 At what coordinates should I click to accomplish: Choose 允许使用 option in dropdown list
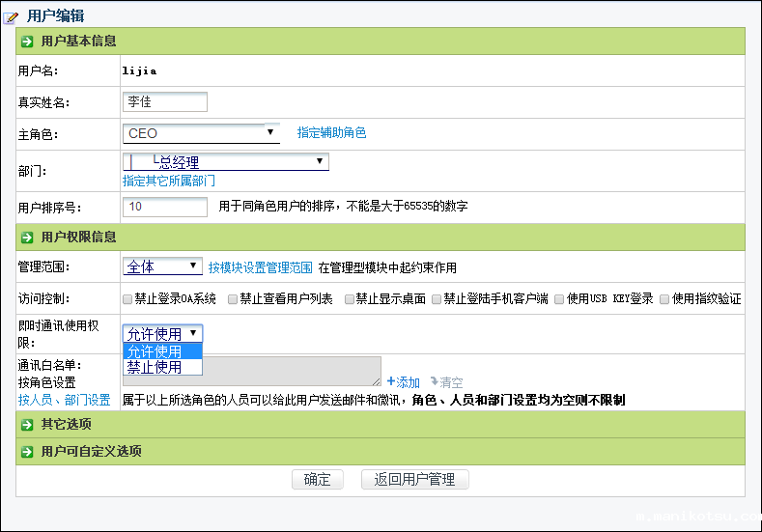point(155,351)
